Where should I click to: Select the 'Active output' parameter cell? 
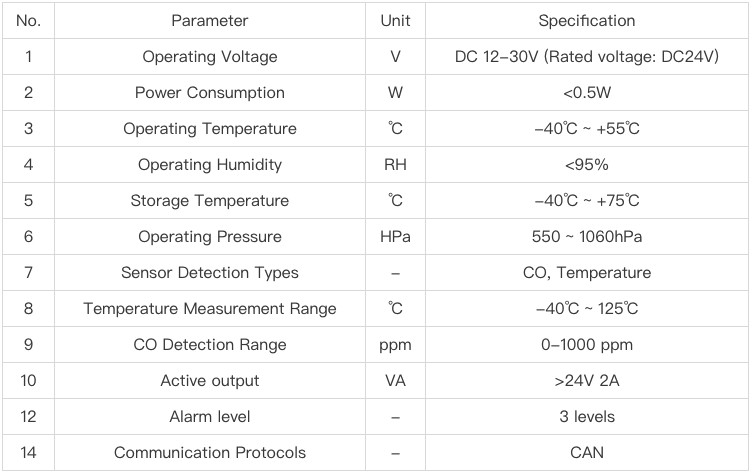coord(209,380)
